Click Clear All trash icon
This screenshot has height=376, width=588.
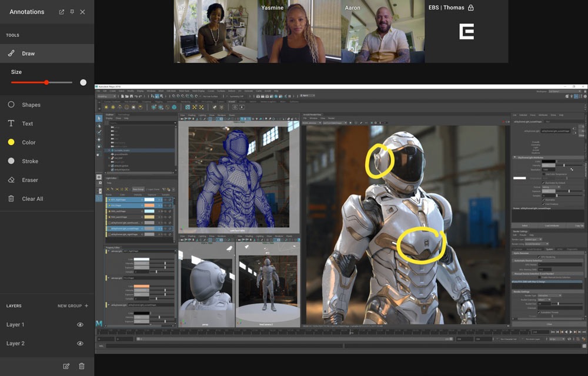(x=11, y=199)
